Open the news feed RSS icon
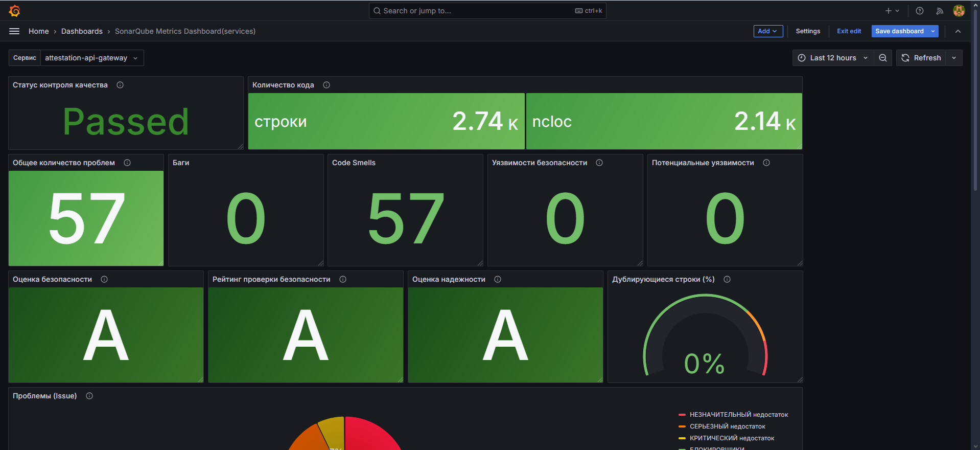980x450 pixels. click(939, 11)
